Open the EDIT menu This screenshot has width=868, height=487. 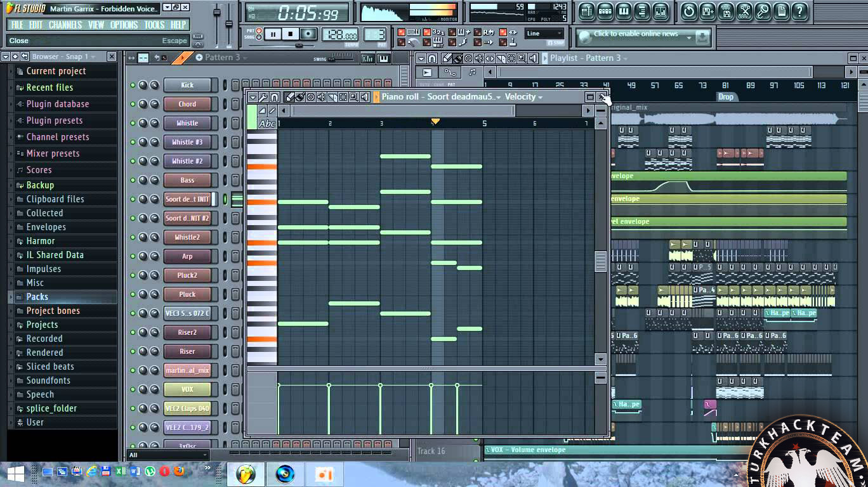36,25
